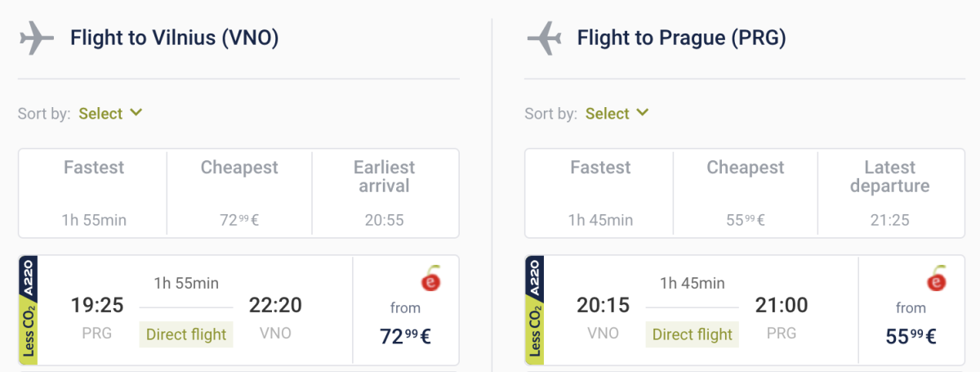Select the Fastest 1h 45min filter tab
Image resolution: width=980 pixels, height=372 pixels.
pyautogui.click(x=599, y=193)
